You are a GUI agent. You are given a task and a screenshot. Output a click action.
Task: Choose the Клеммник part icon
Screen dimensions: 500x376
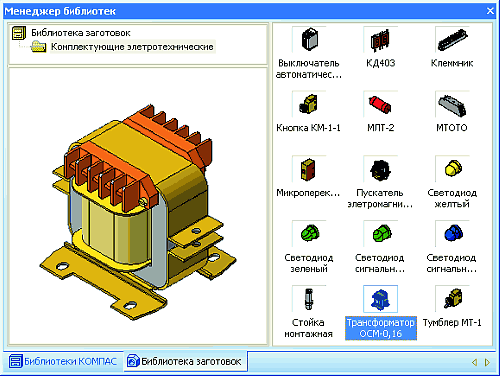pyautogui.click(x=452, y=40)
